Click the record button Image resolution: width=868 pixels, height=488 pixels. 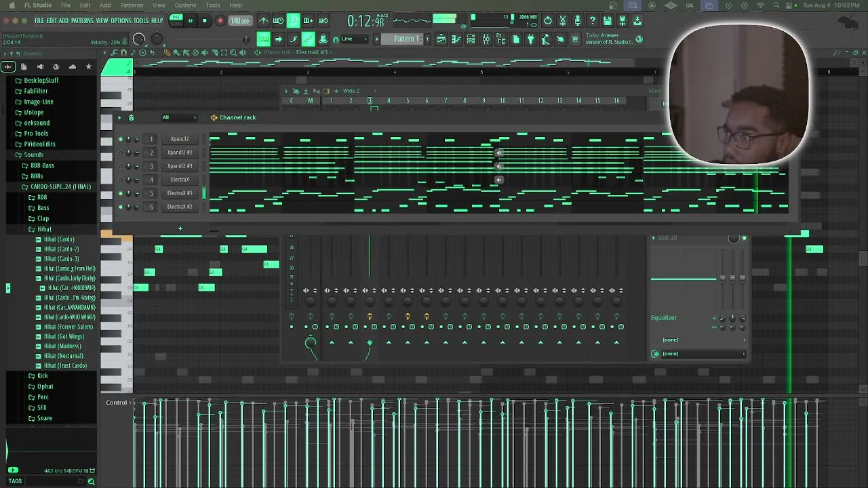click(x=220, y=20)
